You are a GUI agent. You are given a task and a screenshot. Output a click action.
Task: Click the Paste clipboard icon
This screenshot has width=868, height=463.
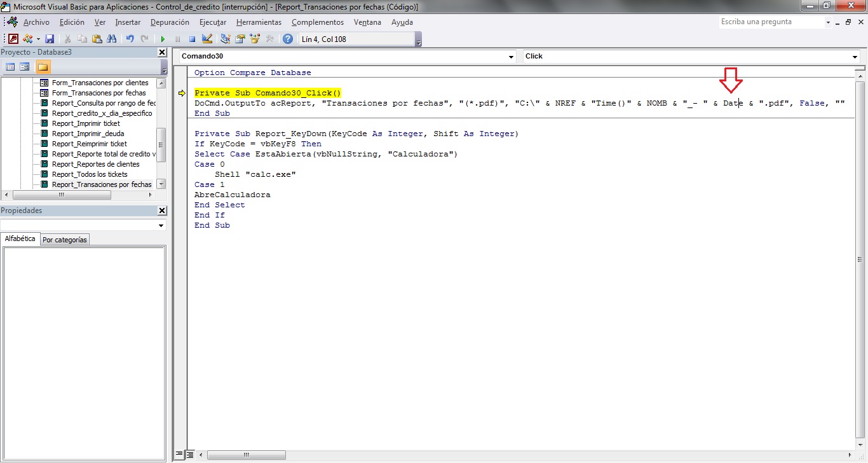[97, 39]
